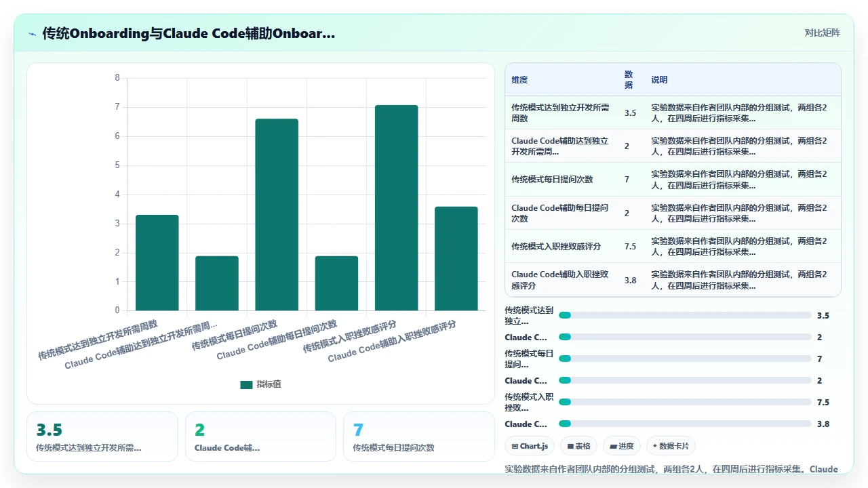868x488 pixels.
Task: Click the 3.5 data card
Action: coord(102,436)
